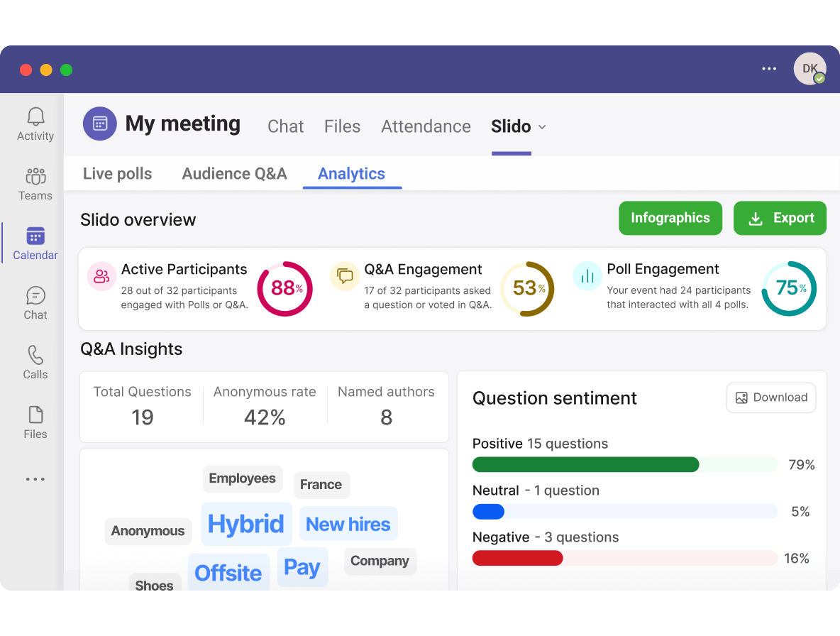Click the image icon in Download button
The image size is (840, 636).
[741, 397]
